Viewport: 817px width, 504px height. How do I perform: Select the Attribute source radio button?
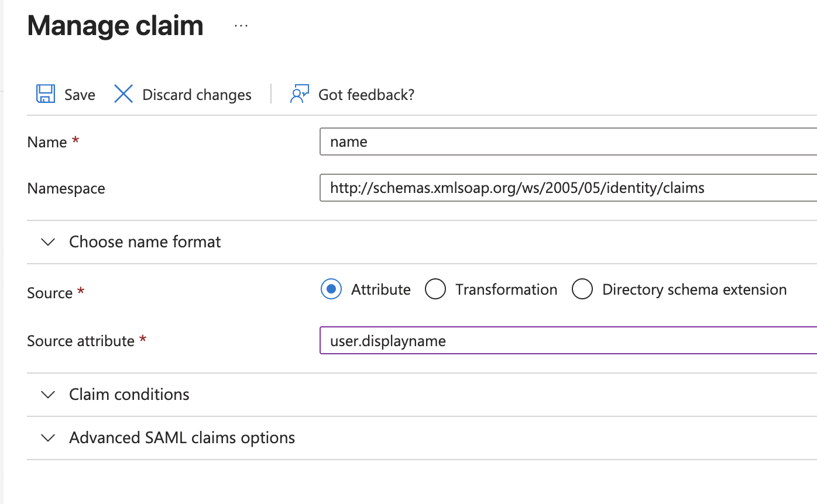pos(331,289)
